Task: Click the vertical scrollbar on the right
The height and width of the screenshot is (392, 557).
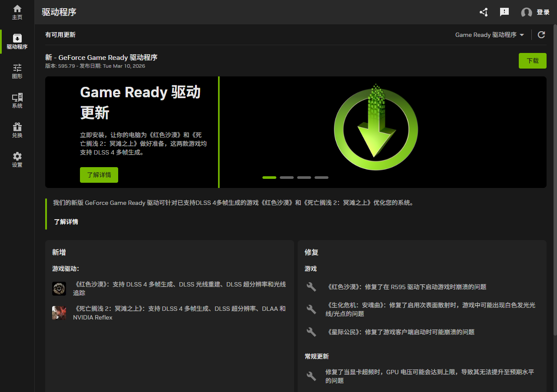Action: (x=555, y=182)
